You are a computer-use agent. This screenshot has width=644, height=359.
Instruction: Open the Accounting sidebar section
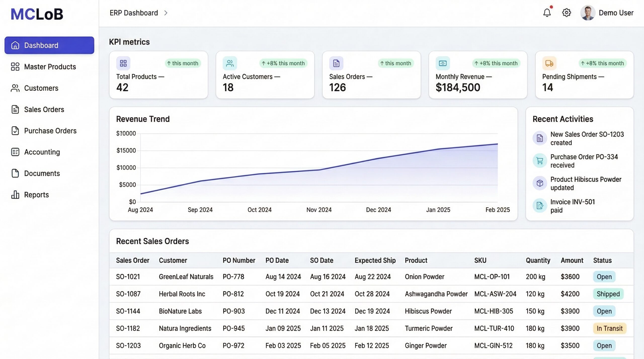[42, 152]
